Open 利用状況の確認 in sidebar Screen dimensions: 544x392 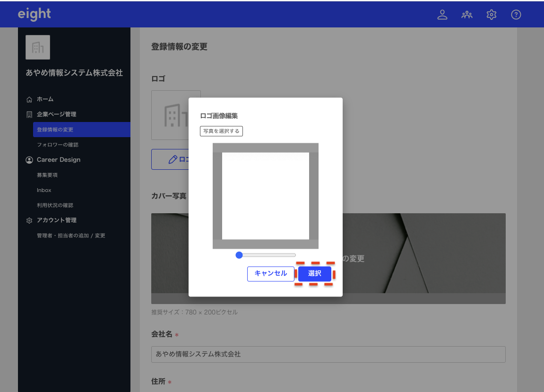(55, 205)
